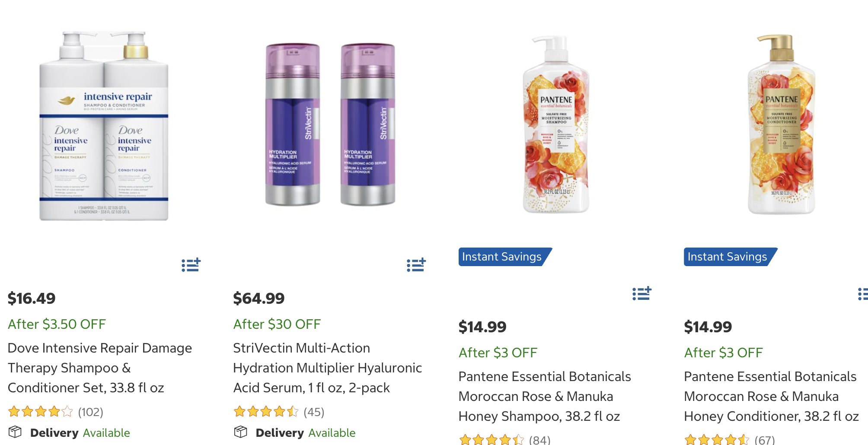Open Pantene Moisturizing Conditioner product image
The width and height of the screenshot is (868, 445).
coord(781,125)
